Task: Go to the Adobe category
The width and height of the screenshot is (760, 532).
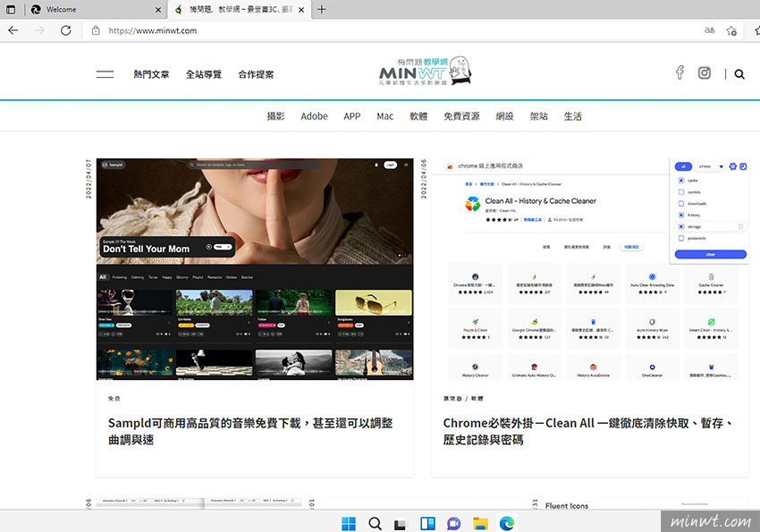Action: tap(314, 116)
